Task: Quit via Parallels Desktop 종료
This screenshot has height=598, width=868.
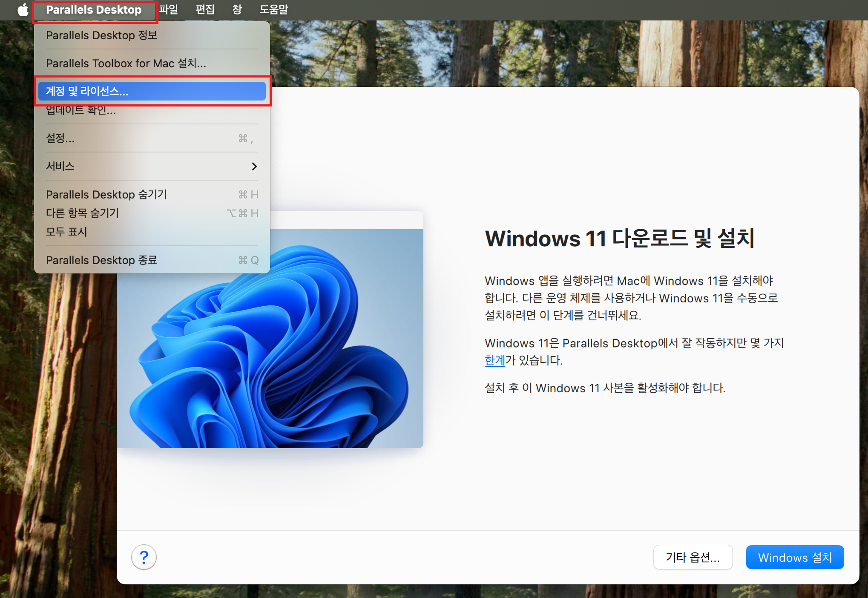Action: pyautogui.click(x=101, y=260)
